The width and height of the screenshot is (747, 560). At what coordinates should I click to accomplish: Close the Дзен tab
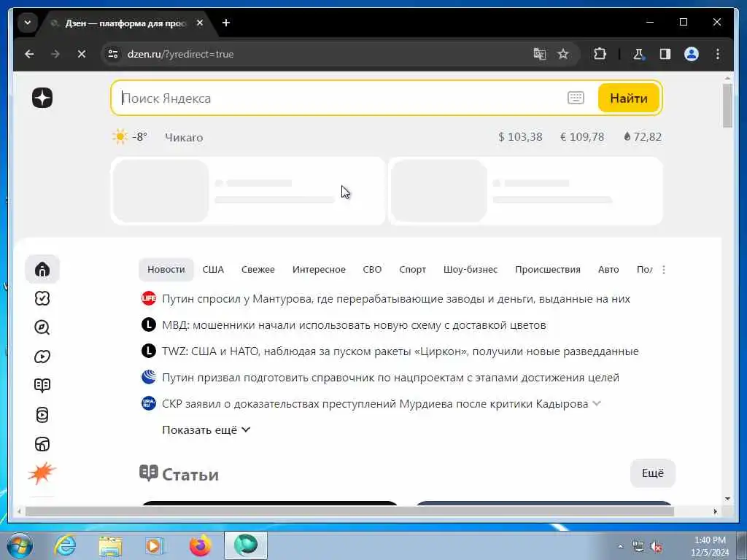(200, 23)
